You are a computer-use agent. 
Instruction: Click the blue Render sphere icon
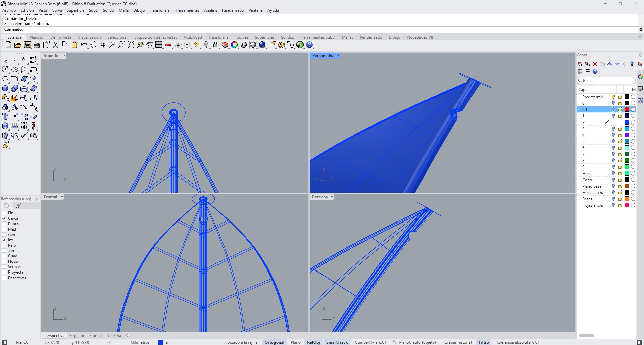(262, 45)
